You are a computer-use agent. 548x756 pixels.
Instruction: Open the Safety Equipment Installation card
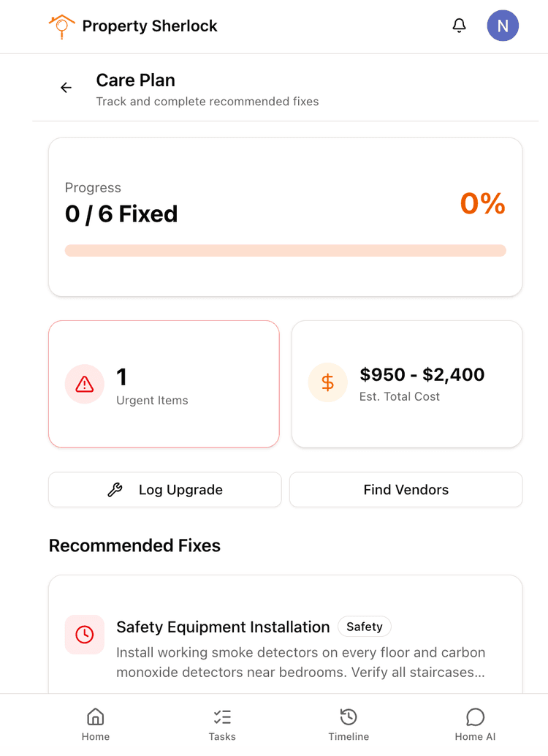pos(285,643)
